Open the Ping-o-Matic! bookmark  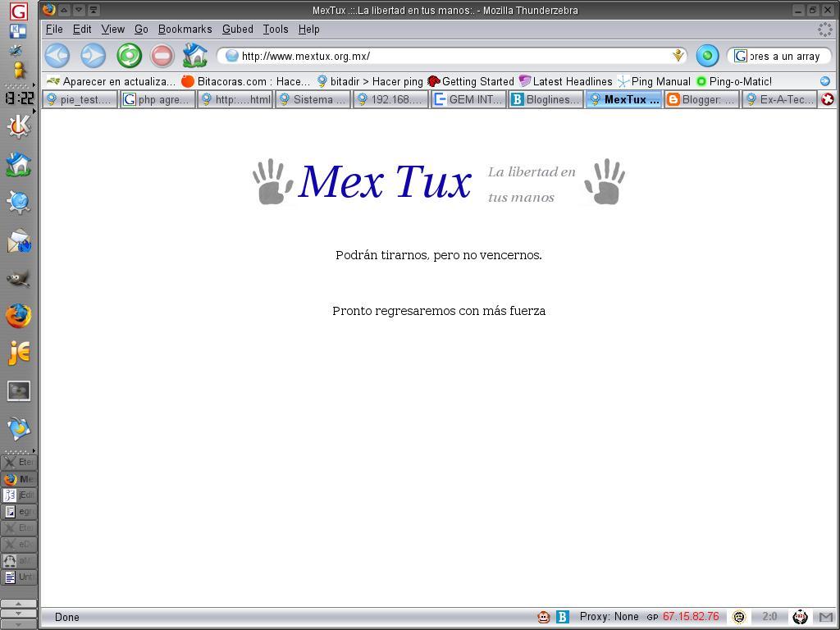(x=734, y=81)
